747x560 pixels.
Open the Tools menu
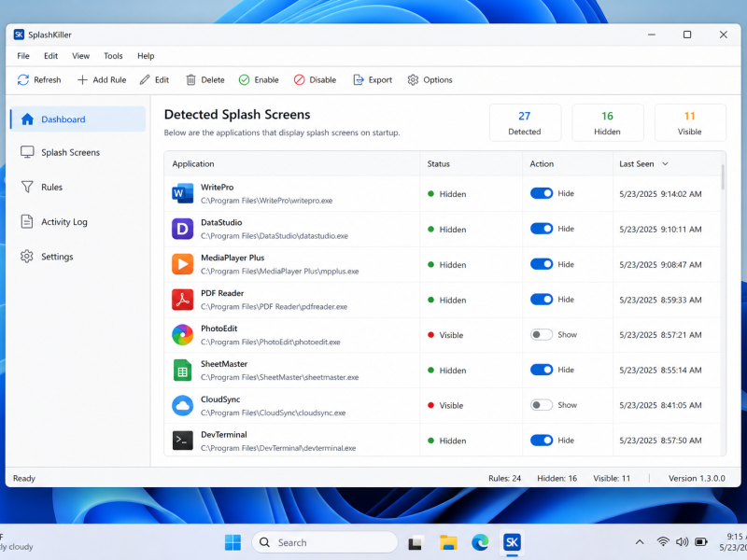click(113, 56)
